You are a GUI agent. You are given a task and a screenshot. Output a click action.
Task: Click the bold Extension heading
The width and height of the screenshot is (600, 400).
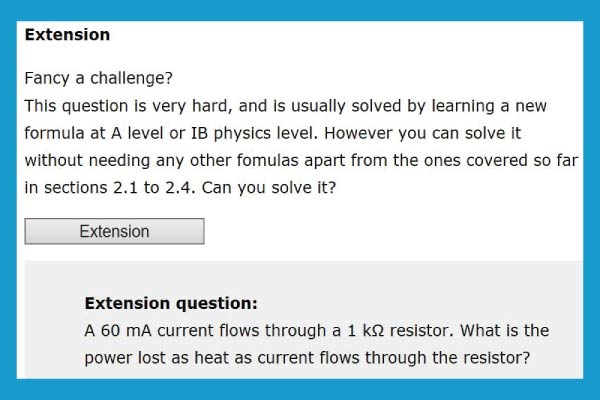(x=67, y=35)
